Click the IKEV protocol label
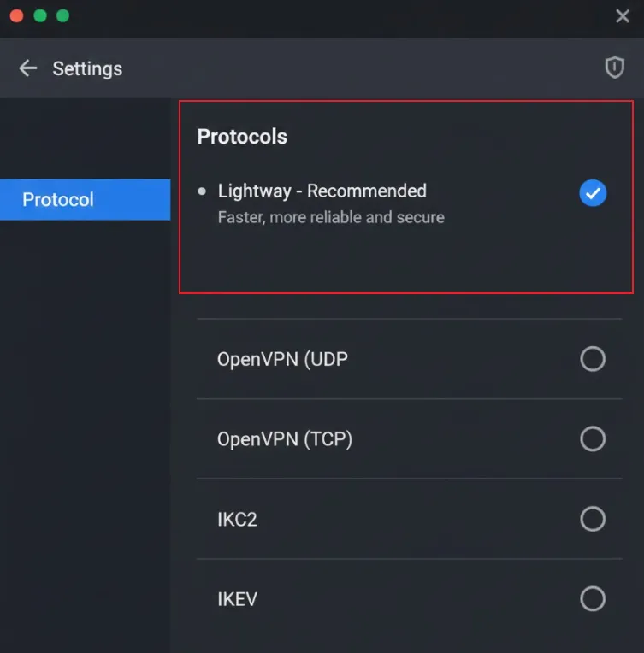 pyautogui.click(x=237, y=599)
